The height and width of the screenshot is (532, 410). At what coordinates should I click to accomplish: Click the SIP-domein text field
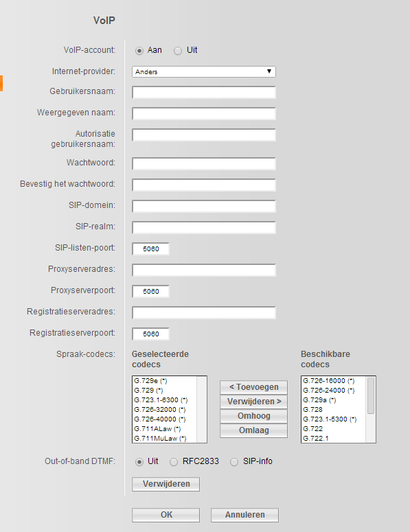click(x=204, y=207)
